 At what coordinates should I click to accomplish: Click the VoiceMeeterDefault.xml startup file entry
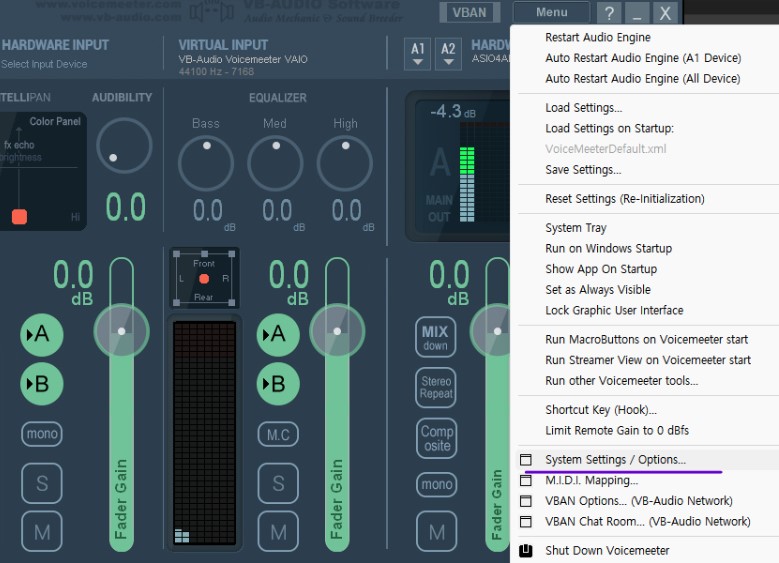tap(606, 149)
